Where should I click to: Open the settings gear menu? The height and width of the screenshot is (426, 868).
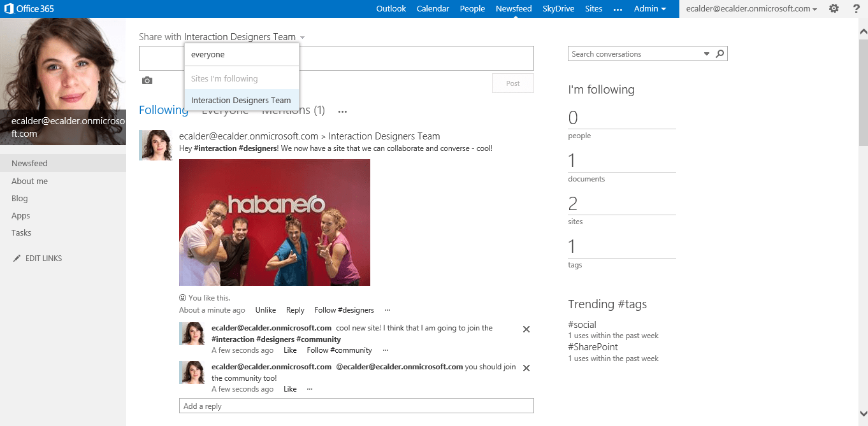pos(834,9)
